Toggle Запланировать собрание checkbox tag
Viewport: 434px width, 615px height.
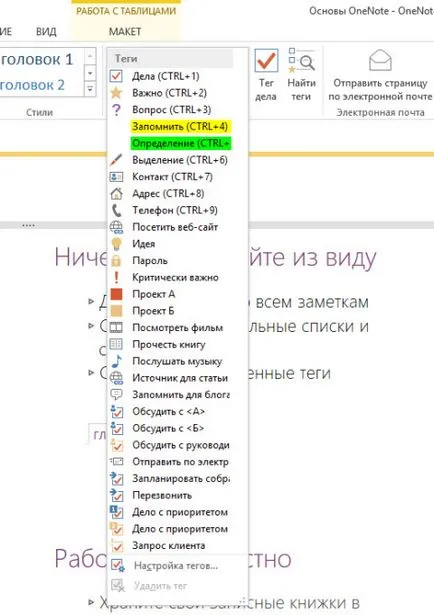[x=117, y=479]
